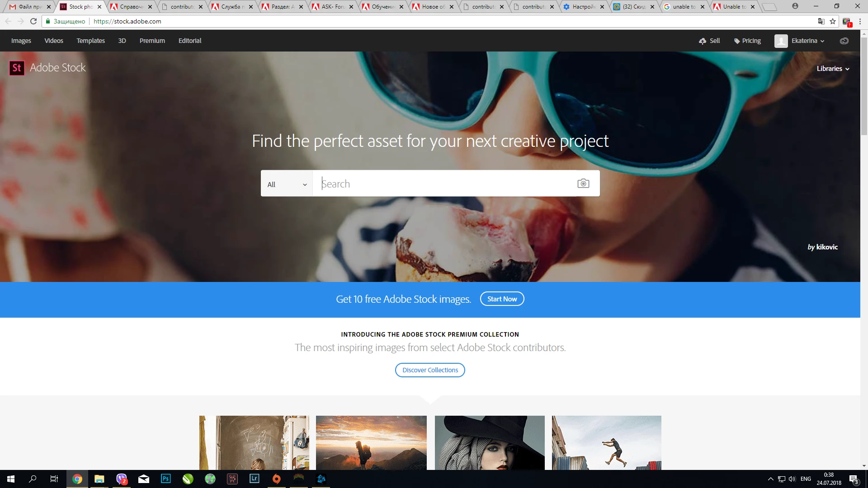Image resolution: width=868 pixels, height=488 pixels.
Task: Go to the Editorial section
Action: click(190, 41)
